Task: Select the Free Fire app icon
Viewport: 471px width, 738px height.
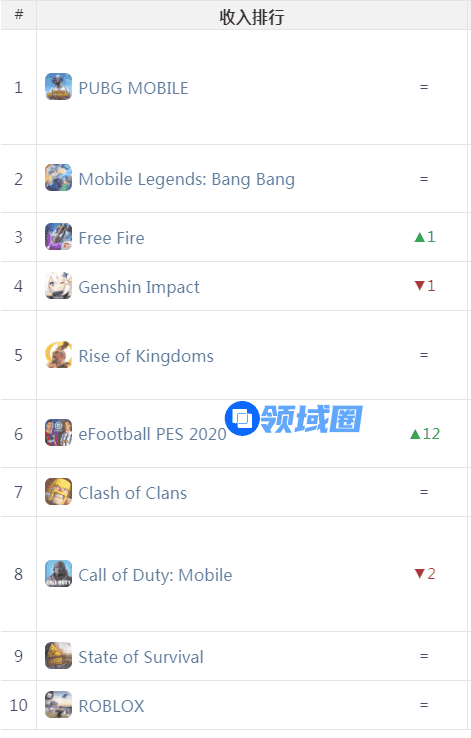Action: 58,236
